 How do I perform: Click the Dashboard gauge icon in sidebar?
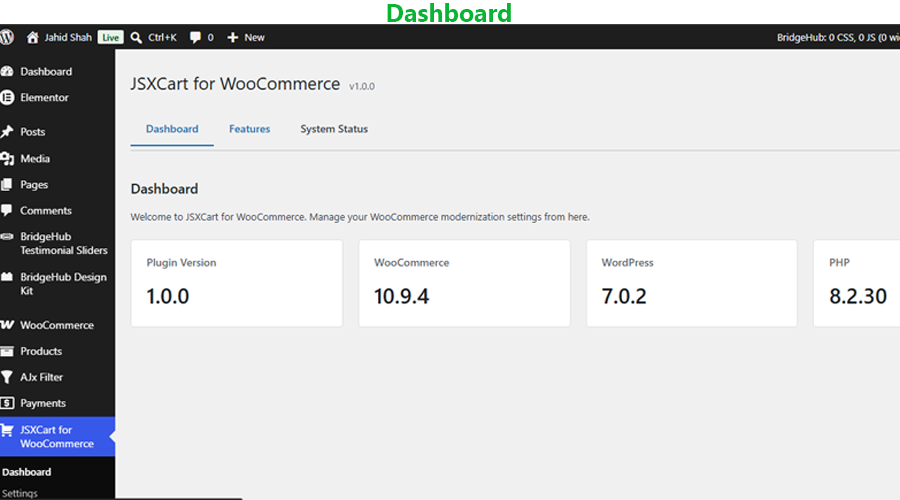pos(7,71)
